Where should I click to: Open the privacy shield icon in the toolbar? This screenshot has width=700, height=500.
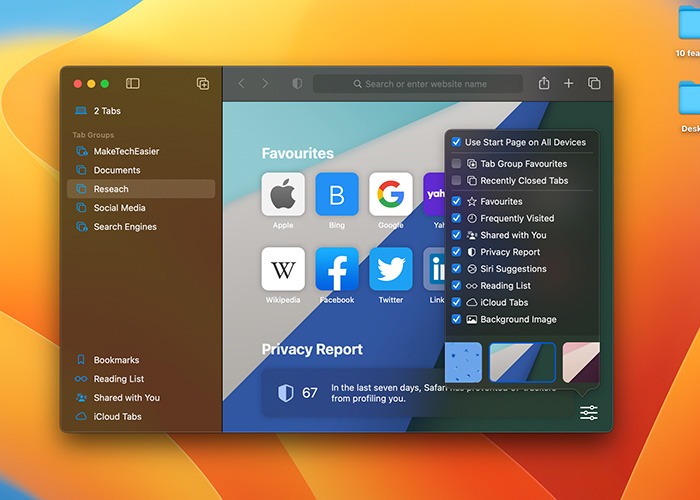(297, 83)
